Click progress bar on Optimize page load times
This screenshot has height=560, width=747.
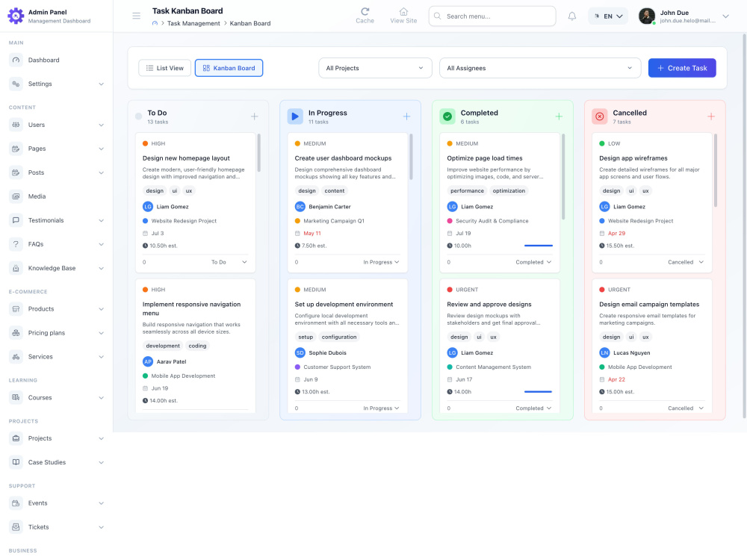click(539, 246)
